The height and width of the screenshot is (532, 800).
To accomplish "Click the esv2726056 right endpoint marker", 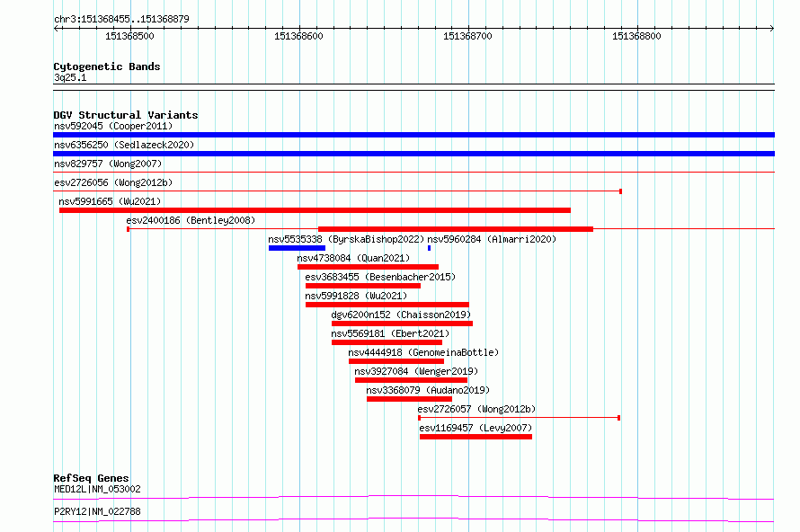I will tap(620, 191).
